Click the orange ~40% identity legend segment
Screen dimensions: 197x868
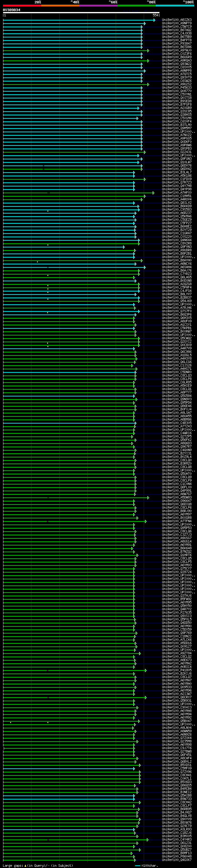pyautogui.click(x=60, y=6)
